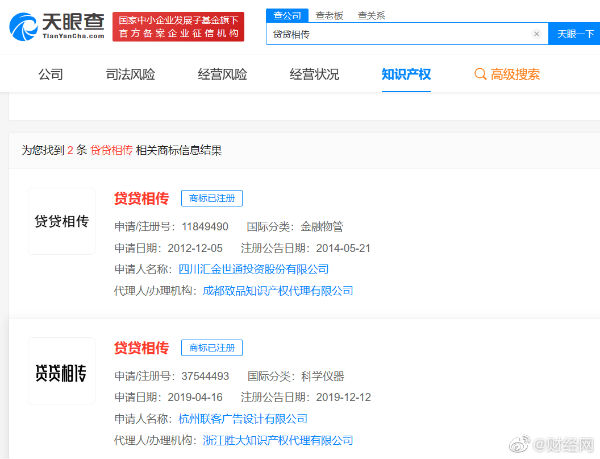Screen dimensions: 600x459
Task: Click the Tianyancha logo
Action: 57,26
